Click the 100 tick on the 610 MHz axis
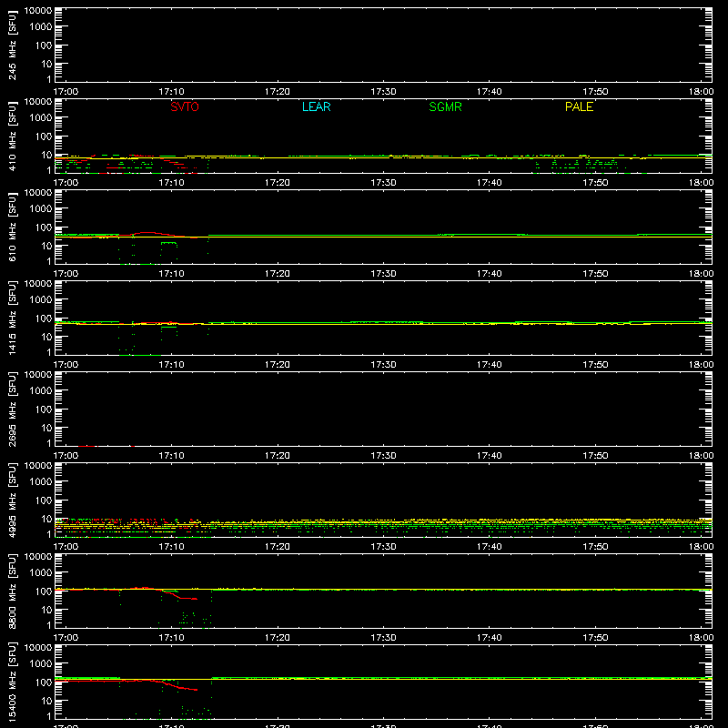Viewport: 728px width, 728px height. point(44,227)
